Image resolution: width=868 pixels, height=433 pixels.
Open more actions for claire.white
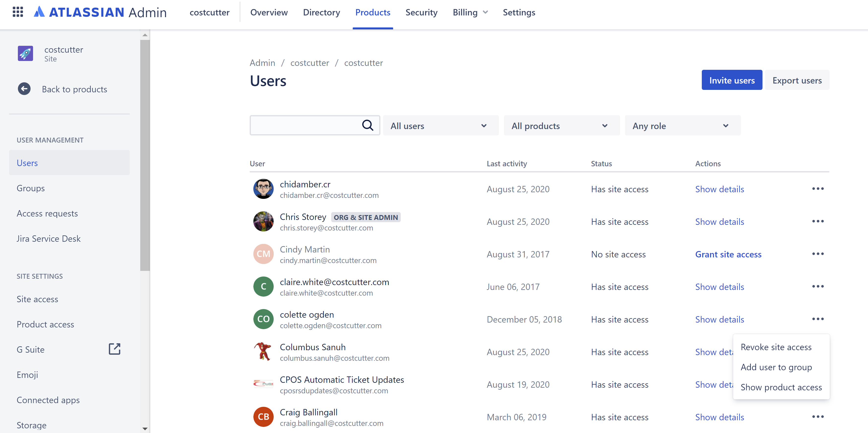(x=818, y=287)
